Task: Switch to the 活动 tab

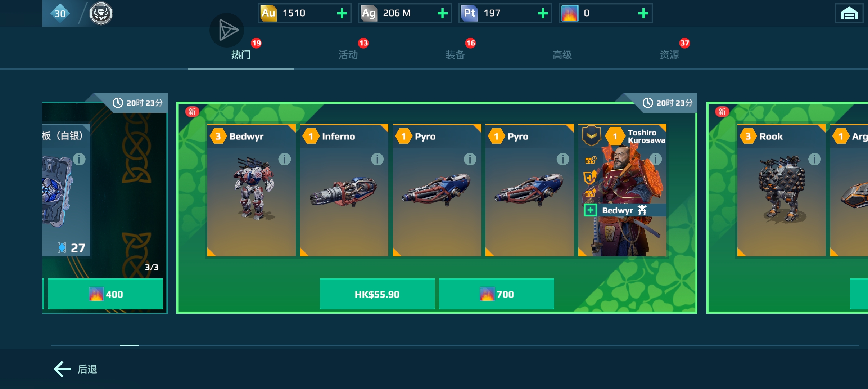Action: pyautogui.click(x=348, y=55)
